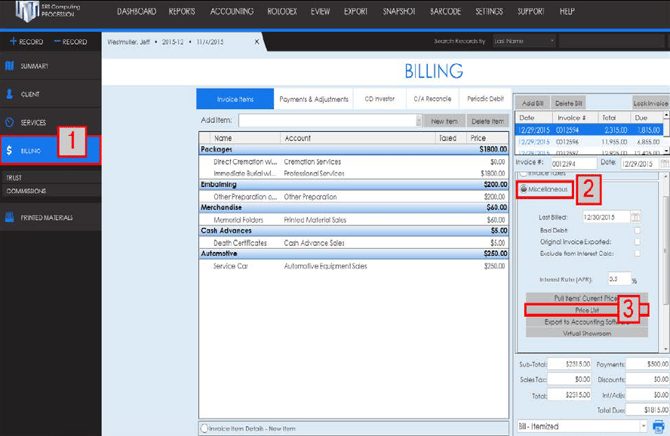Enable Exclude from Interest Calc checkbox
This screenshot has width=670, height=436.
(637, 254)
